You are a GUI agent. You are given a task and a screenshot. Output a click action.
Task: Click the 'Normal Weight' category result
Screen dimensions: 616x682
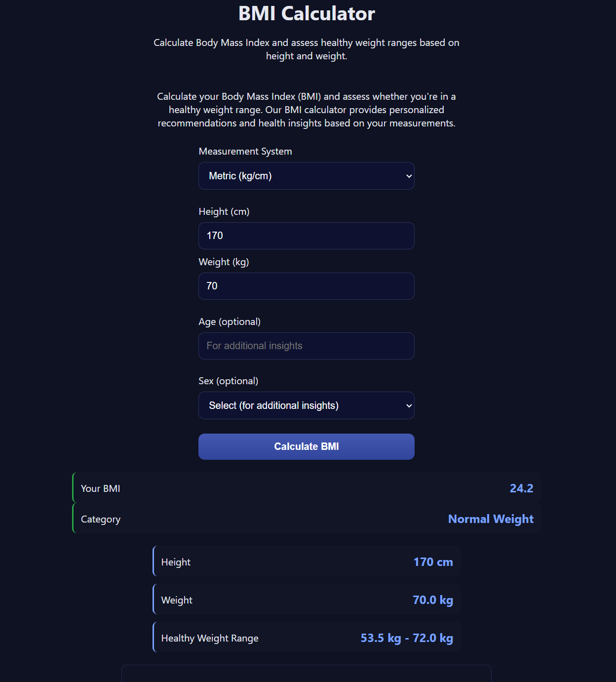point(491,519)
